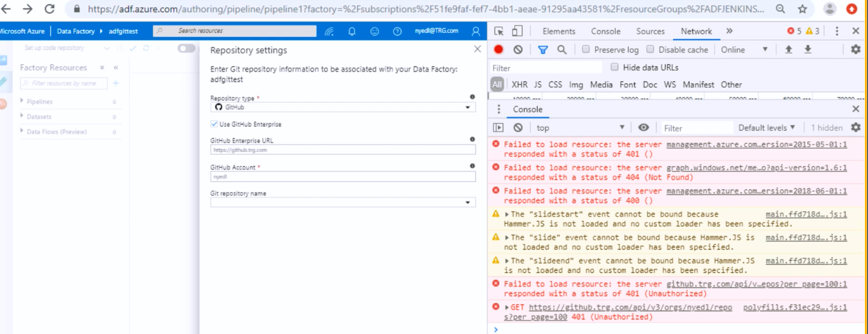Open the Azure user account icon

[x=476, y=31]
